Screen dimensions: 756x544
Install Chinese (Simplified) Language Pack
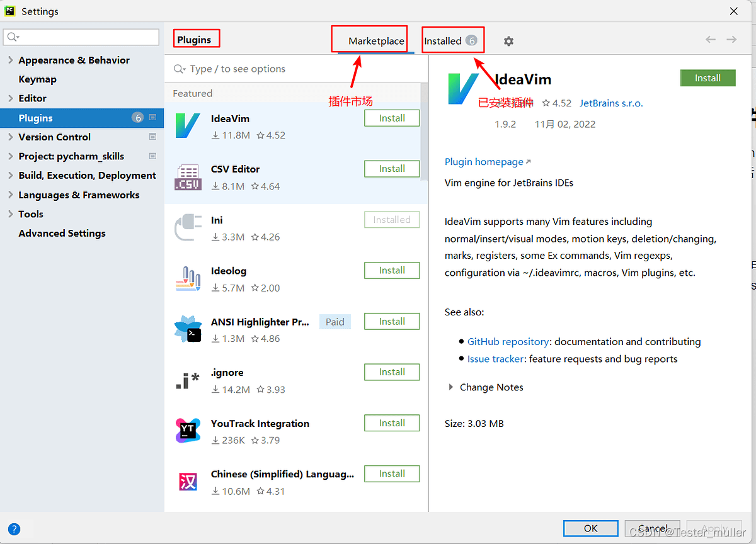point(392,473)
